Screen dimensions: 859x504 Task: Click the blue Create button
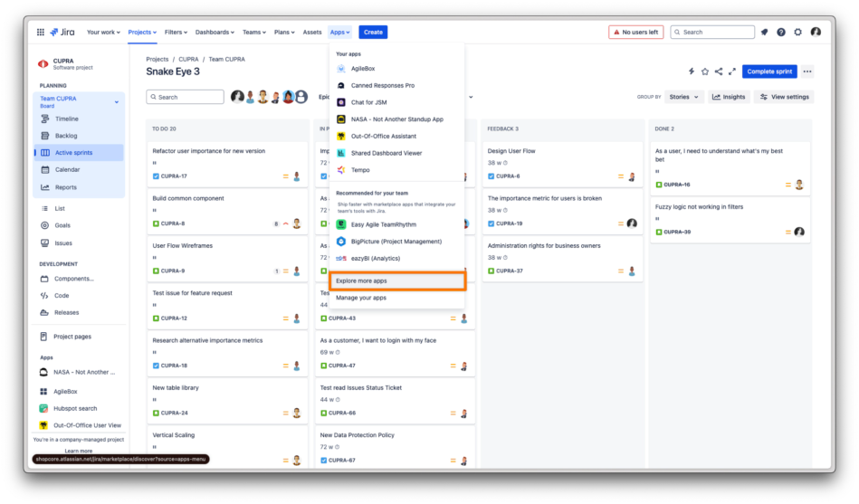coord(373,32)
